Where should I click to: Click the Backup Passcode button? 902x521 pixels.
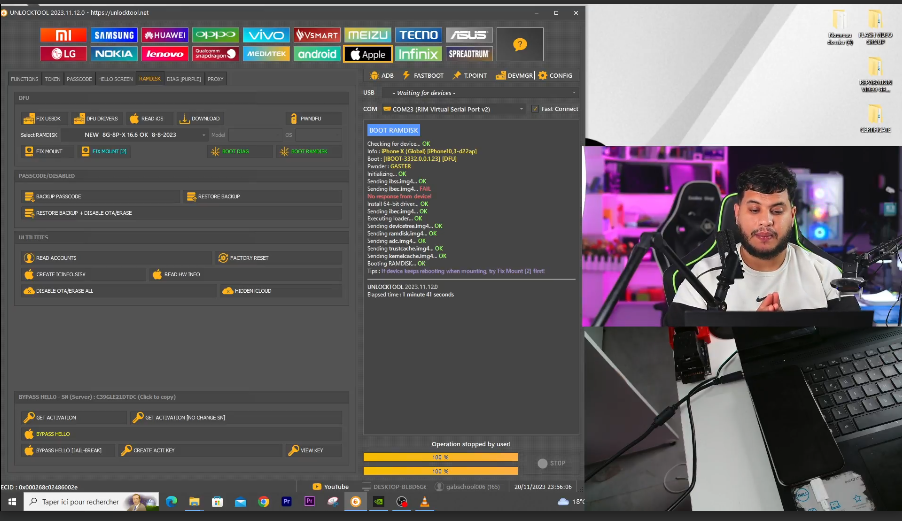[100, 197]
